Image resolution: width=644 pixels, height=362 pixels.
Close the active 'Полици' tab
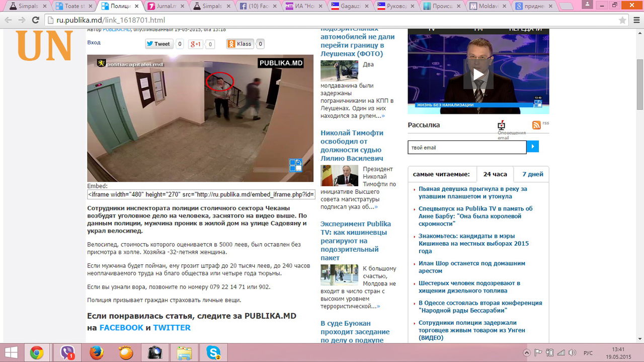(x=136, y=6)
